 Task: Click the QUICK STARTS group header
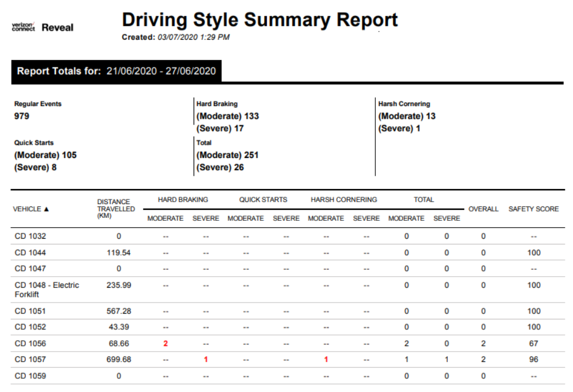tap(263, 200)
